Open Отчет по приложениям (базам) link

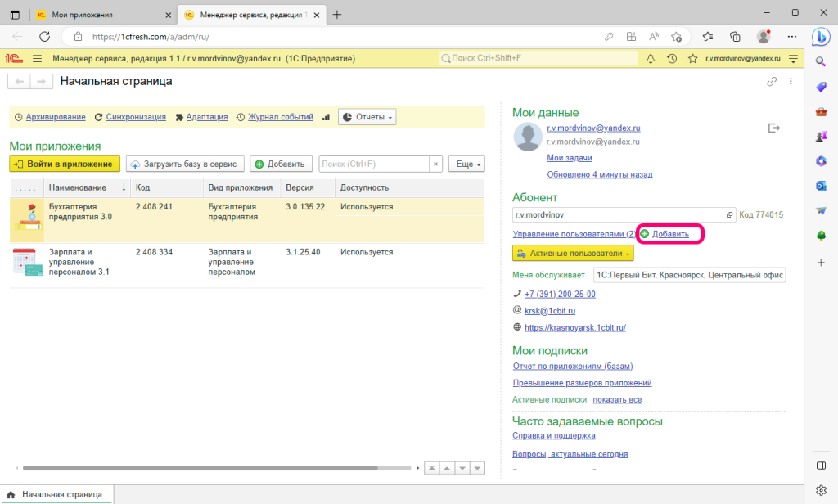pos(573,366)
